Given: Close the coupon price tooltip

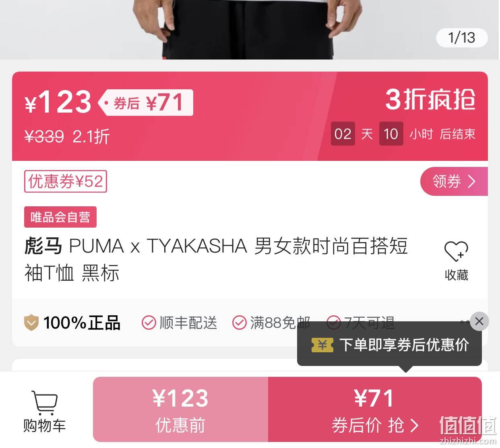Looking at the screenshot, I should click(x=479, y=321).
